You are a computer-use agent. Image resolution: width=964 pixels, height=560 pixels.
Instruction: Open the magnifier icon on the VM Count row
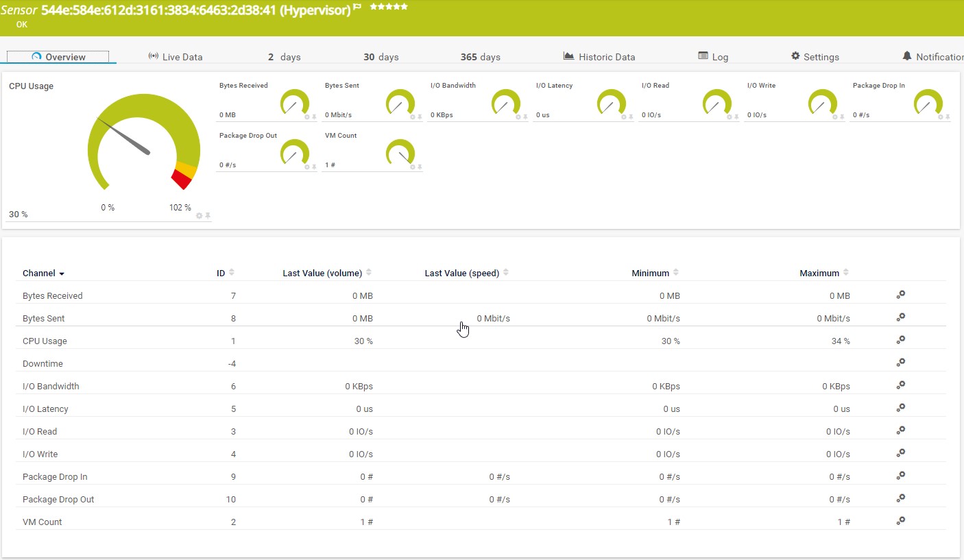pos(900,520)
